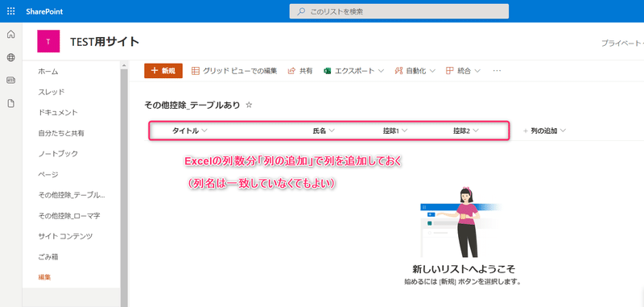
Task: Open the app launcher waffle icon
Action: point(11,11)
